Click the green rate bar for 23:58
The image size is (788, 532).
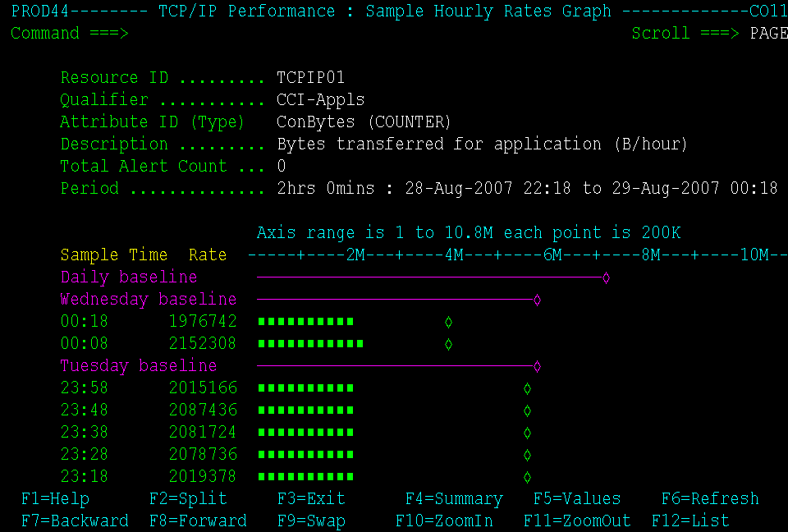[304, 388]
